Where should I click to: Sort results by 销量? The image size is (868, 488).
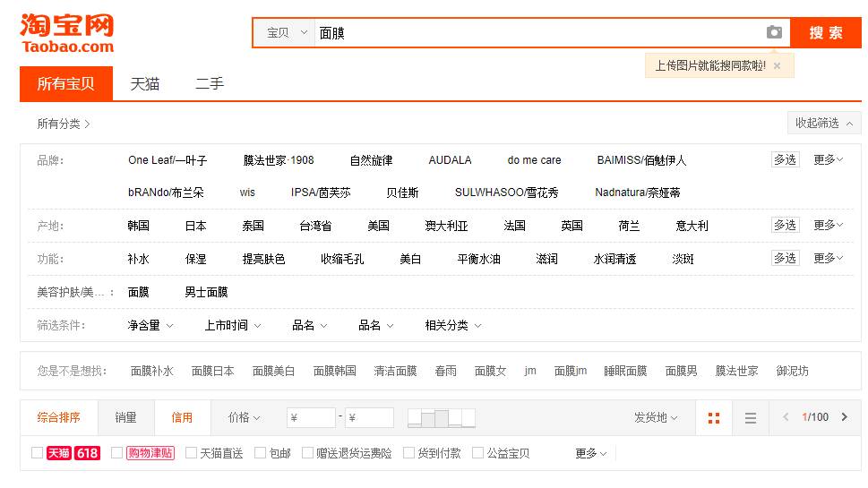[125, 417]
